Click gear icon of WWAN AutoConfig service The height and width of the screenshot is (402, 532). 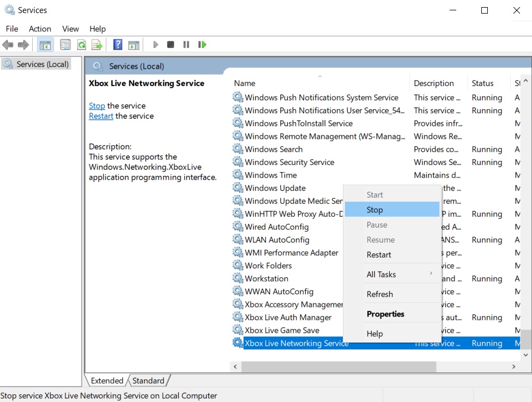238,291
